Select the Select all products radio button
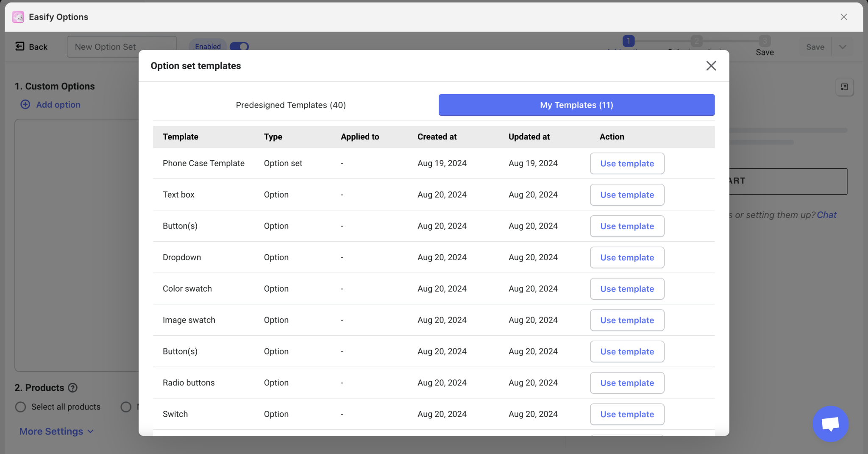 (20, 407)
